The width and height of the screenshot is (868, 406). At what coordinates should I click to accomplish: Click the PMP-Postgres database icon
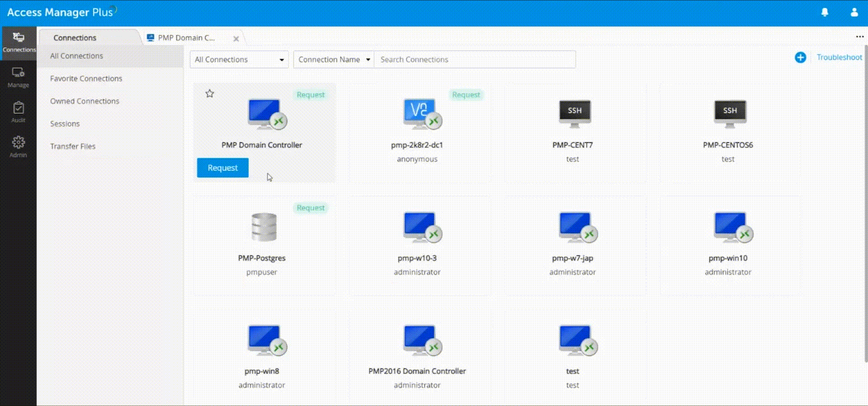(264, 227)
